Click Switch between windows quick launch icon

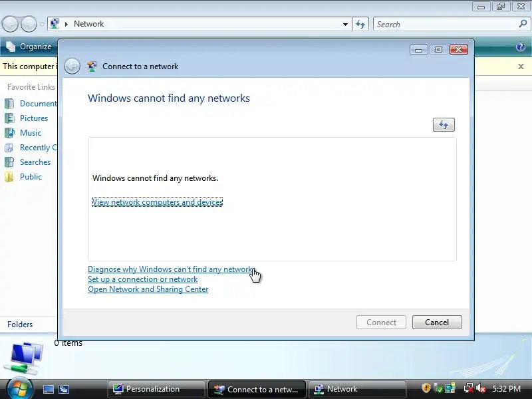click(x=63, y=389)
